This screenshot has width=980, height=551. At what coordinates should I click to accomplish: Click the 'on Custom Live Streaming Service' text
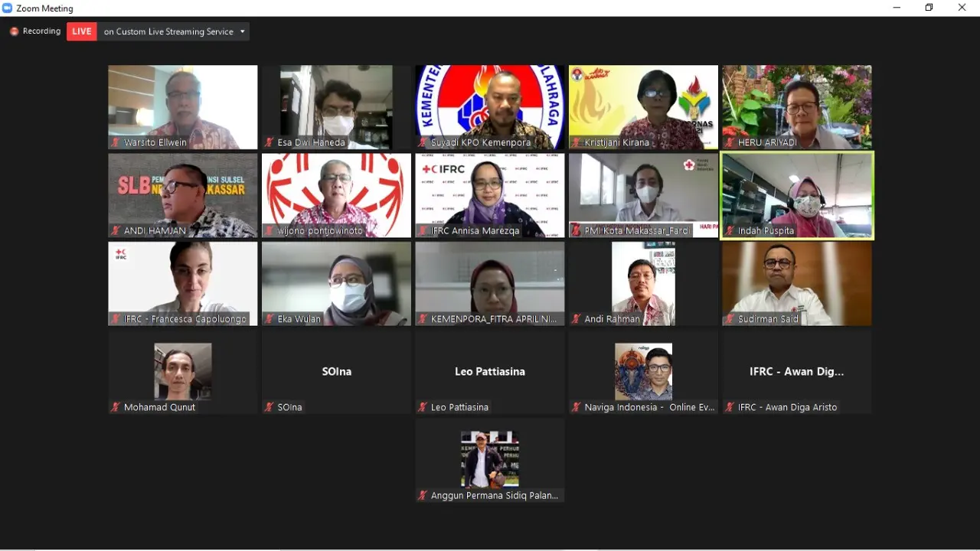168,31
